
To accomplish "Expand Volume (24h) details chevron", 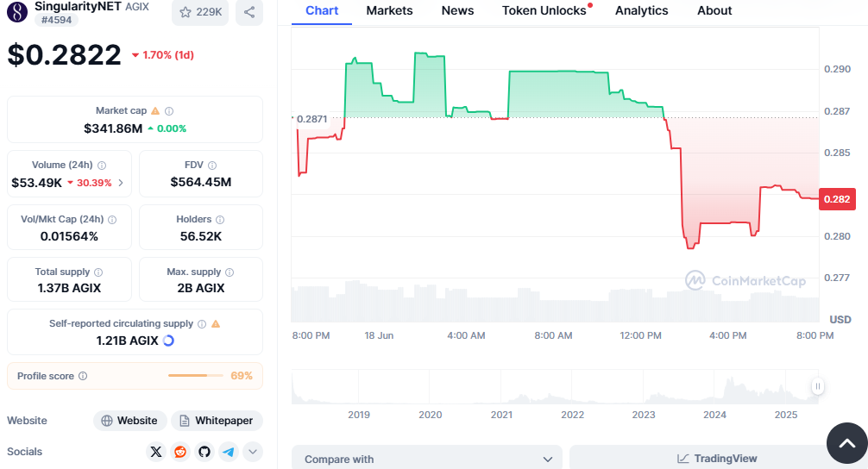I will (x=121, y=183).
